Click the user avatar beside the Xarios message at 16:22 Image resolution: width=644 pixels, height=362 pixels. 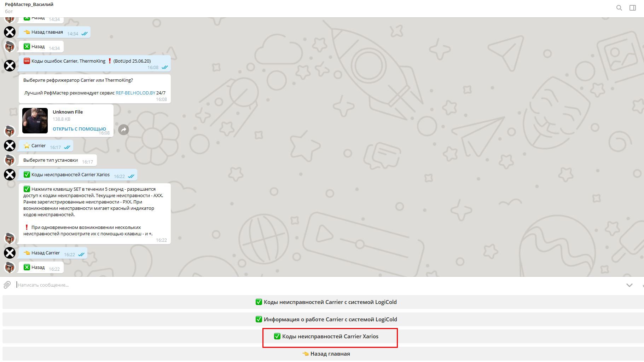click(x=10, y=174)
